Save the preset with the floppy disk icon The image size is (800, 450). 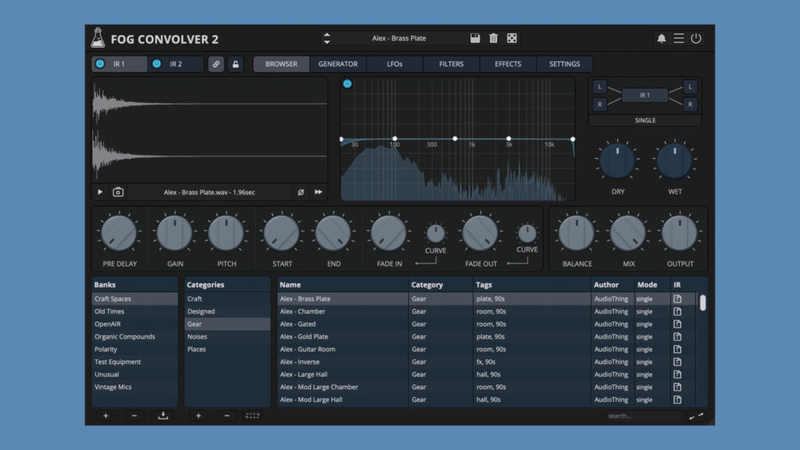pos(475,38)
